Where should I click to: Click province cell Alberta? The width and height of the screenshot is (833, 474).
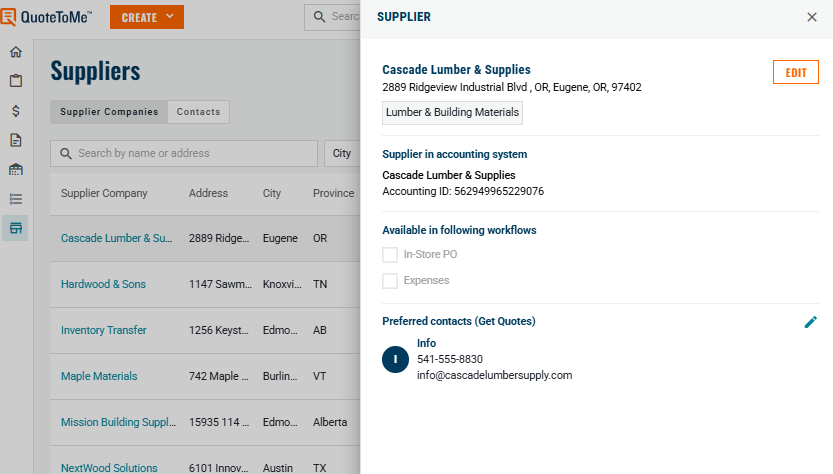pyautogui.click(x=330, y=422)
